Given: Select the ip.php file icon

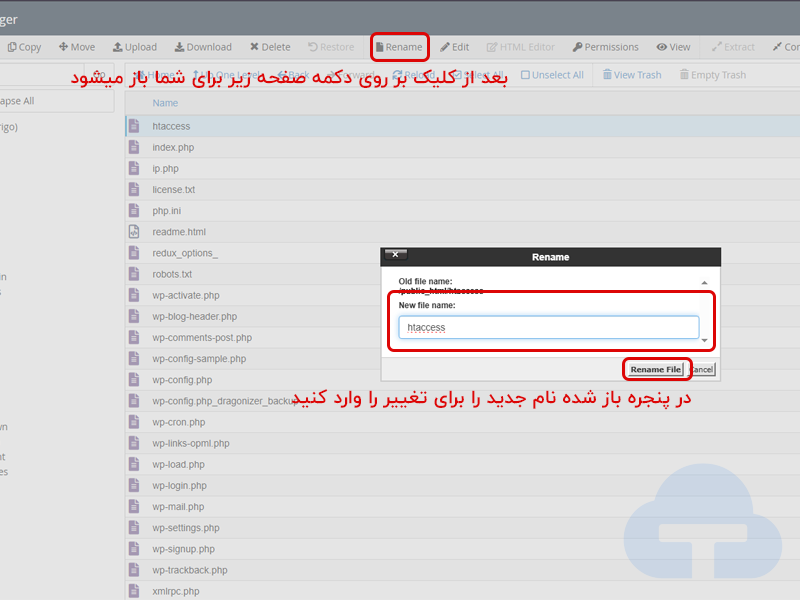Looking at the screenshot, I should (134, 168).
